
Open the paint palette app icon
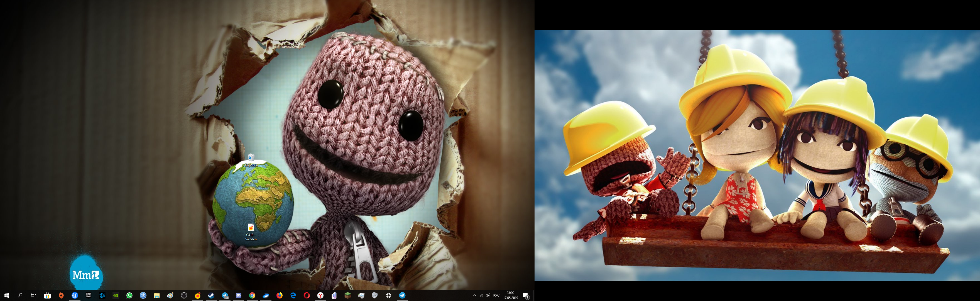(x=170, y=295)
